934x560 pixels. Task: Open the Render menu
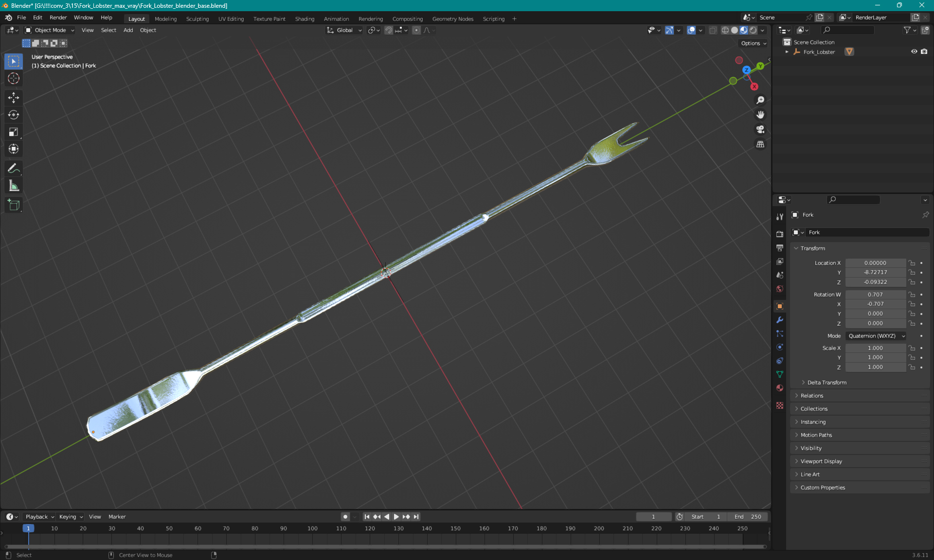tap(58, 17)
